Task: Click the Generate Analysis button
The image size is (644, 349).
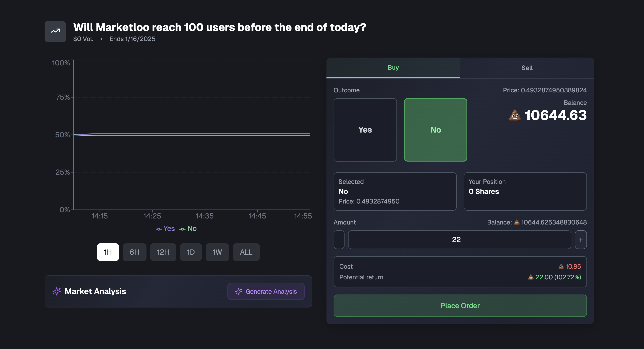Action: click(266, 291)
